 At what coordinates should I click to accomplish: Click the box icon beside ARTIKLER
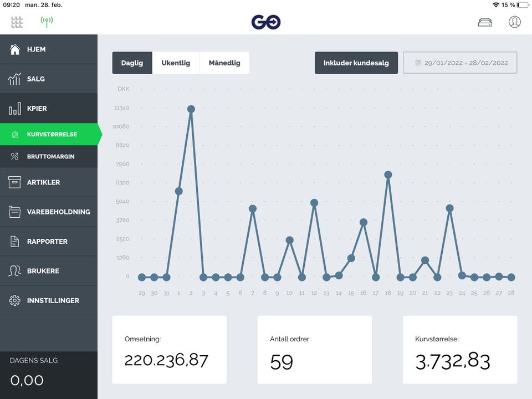tap(14, 182)
